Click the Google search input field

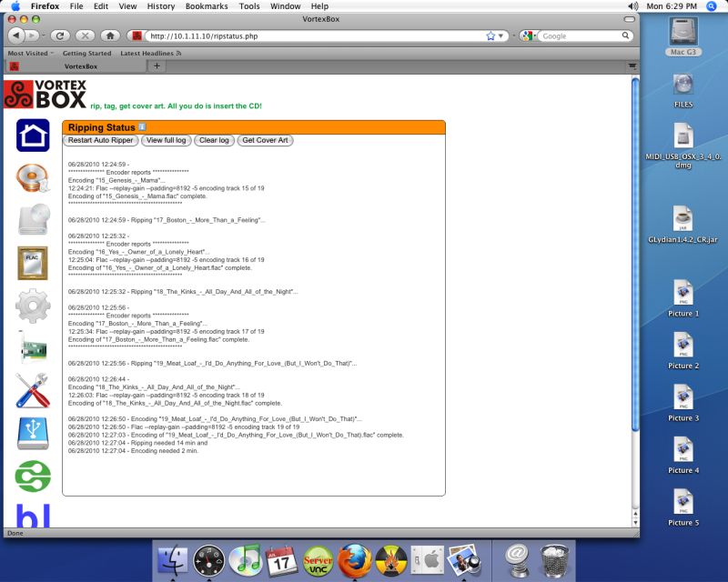581,35
